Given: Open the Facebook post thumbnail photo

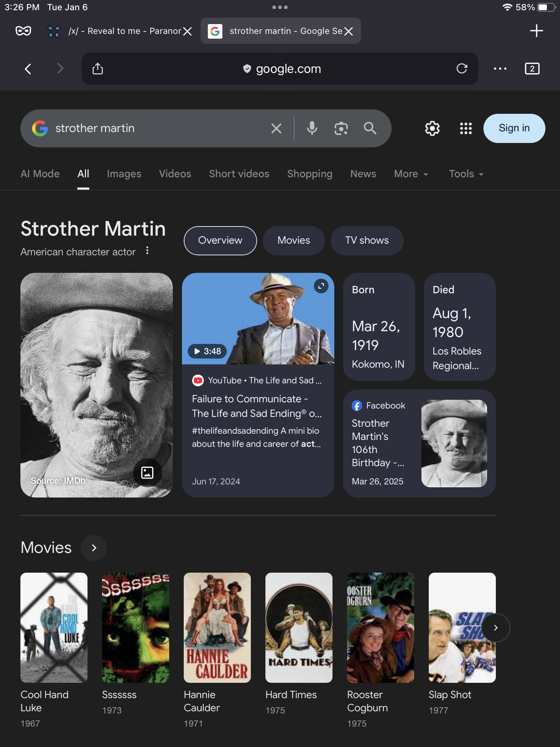Looking at the screenshot, I should 454,444.
